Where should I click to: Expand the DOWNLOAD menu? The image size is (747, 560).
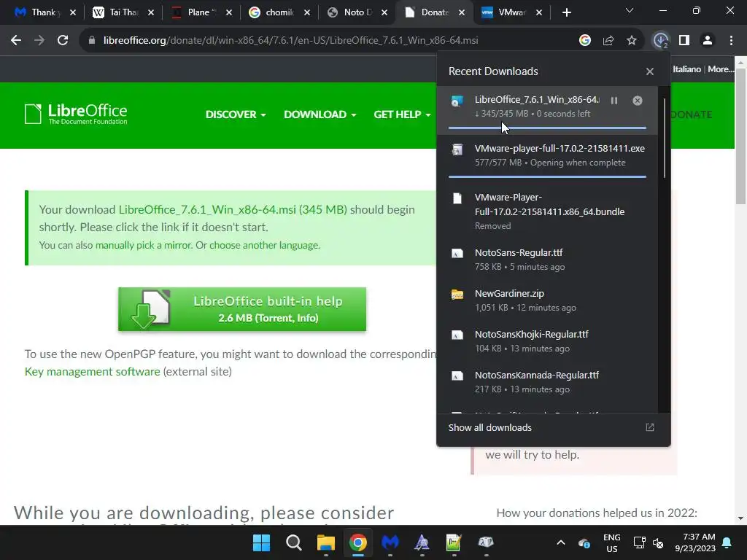coord(320,114)
